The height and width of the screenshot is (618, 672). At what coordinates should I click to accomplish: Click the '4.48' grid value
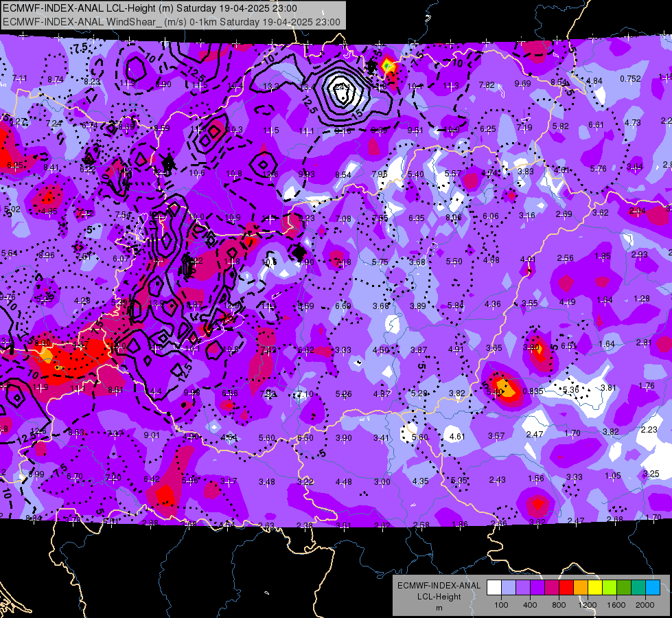344,482
